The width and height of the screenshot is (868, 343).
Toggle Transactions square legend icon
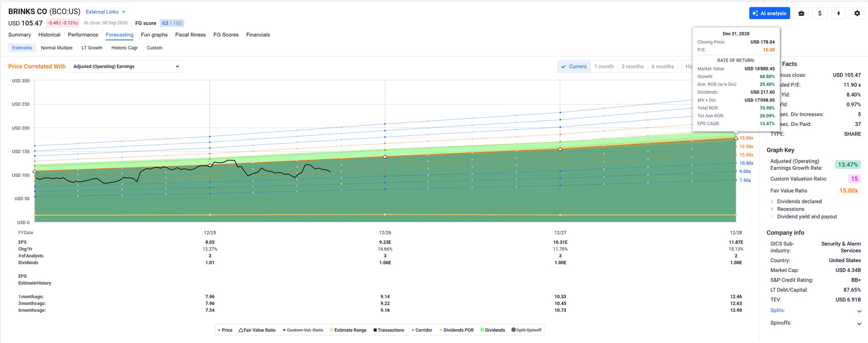tap(375, 330)
